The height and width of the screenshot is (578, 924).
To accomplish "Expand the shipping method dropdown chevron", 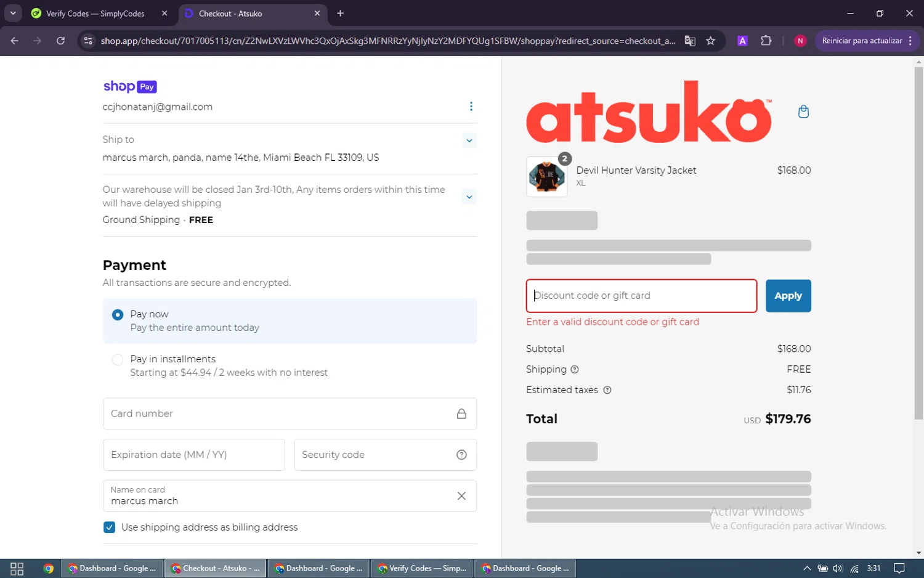I will [469, 197].
